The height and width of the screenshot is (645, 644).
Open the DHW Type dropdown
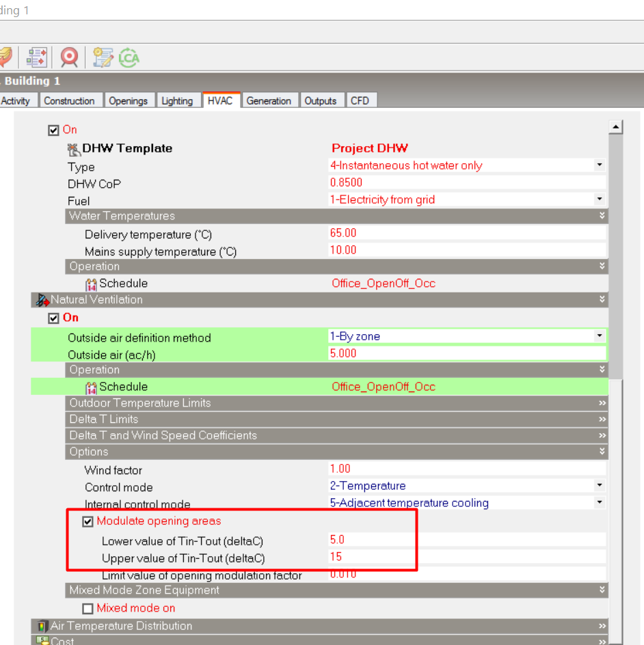[600, 165]
